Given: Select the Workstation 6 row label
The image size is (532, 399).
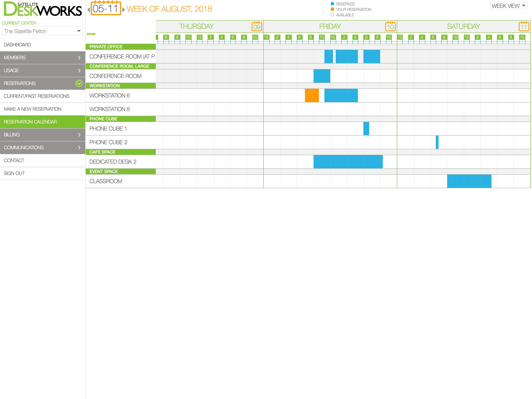Looking at the screenshot, I should (109, 95).
